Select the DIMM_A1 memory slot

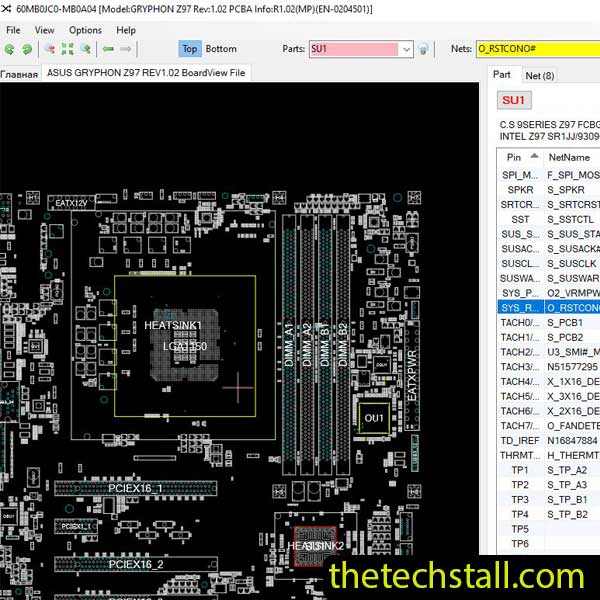[x=289, y=344]
